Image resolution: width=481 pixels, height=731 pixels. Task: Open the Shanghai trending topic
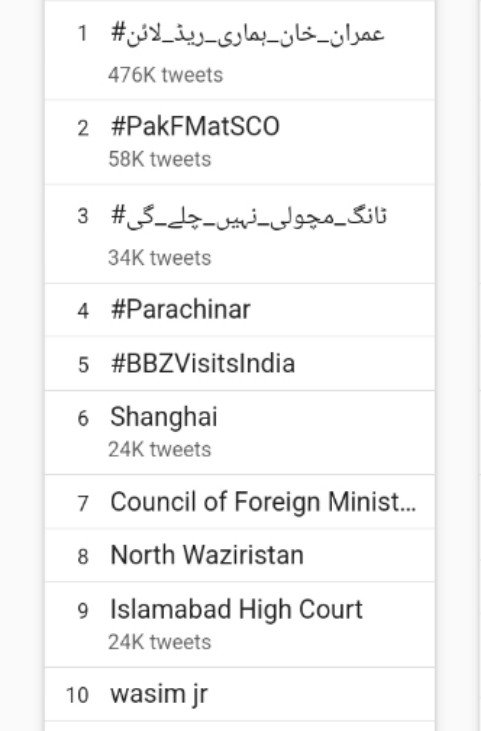[240, 433]
